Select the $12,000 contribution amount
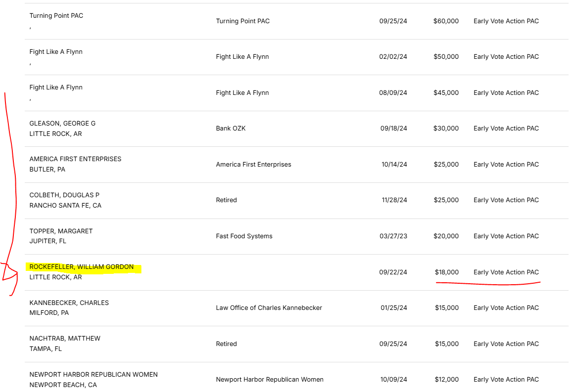Viewport: 573px width, 392px height. (x=446, y=380)
